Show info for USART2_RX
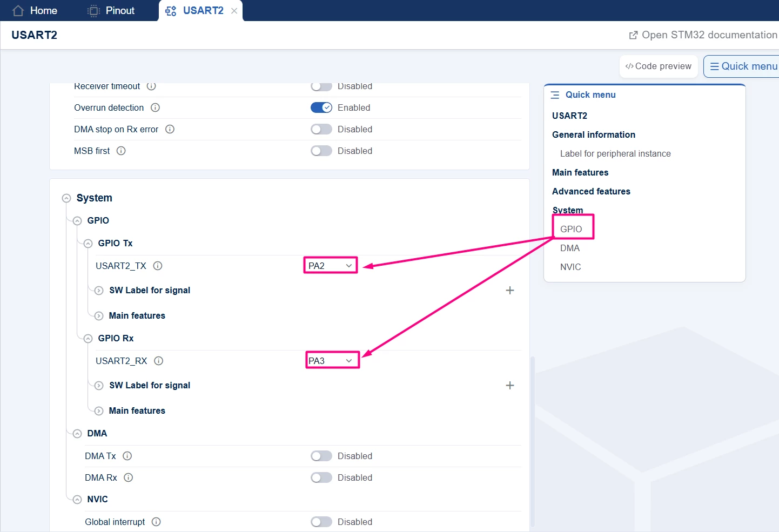 coord(159,361)
